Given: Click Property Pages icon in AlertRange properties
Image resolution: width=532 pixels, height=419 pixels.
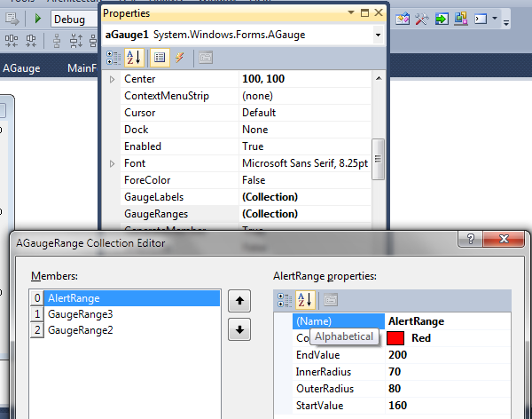Looking at the screenshot, I should point(331,300).
